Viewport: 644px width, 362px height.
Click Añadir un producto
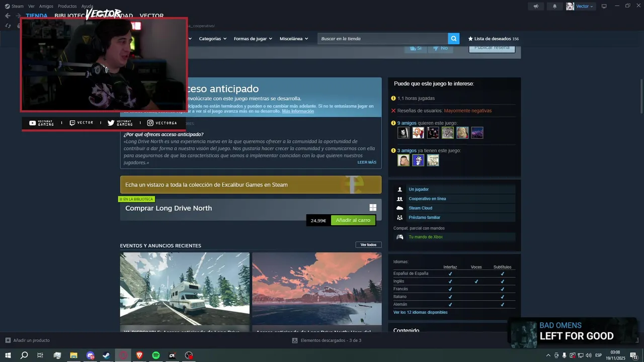[x=31, y=340]
